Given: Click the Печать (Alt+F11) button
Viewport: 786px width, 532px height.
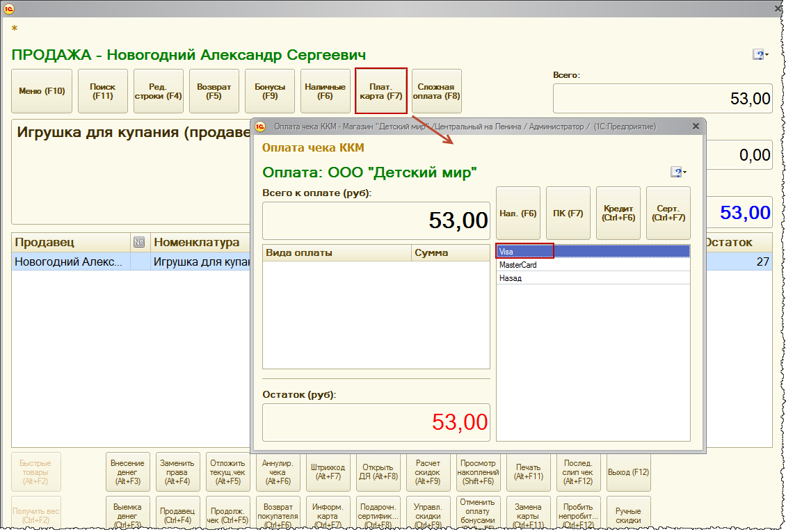Looking at the screenshot, I should pyautogui.click(x=529, y=472).
